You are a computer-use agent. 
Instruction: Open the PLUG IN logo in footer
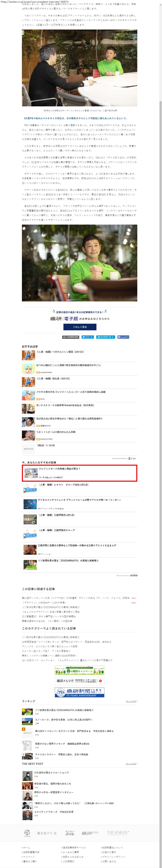pos(27,833)
